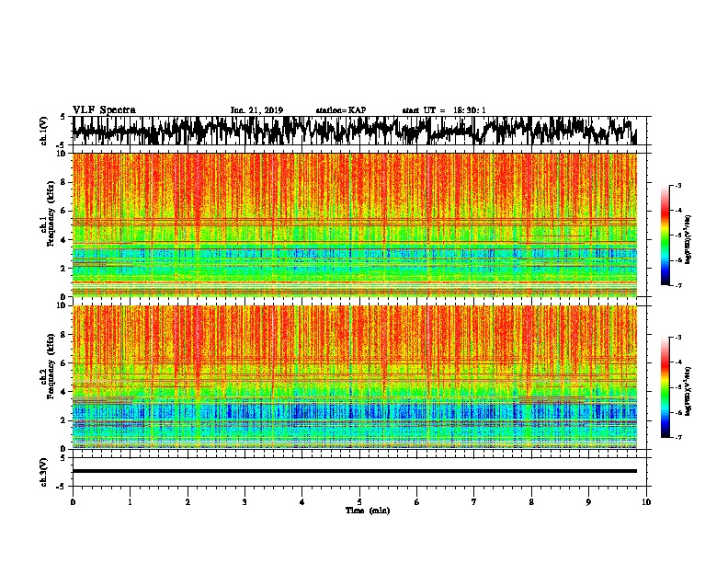This screenshot has height=563, width=728.
Task: Click the "10" kHz tick of ch.2 spectrogram
Action: pyautogui.click(x=63, y=305)
